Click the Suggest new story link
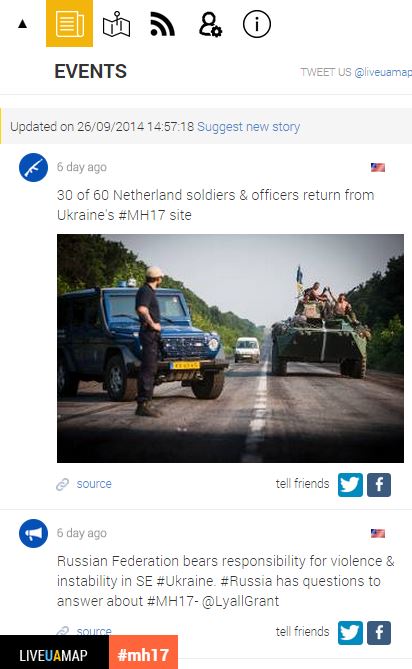The width and height of the screenshot is (412, 669). (x=248, y=127)
